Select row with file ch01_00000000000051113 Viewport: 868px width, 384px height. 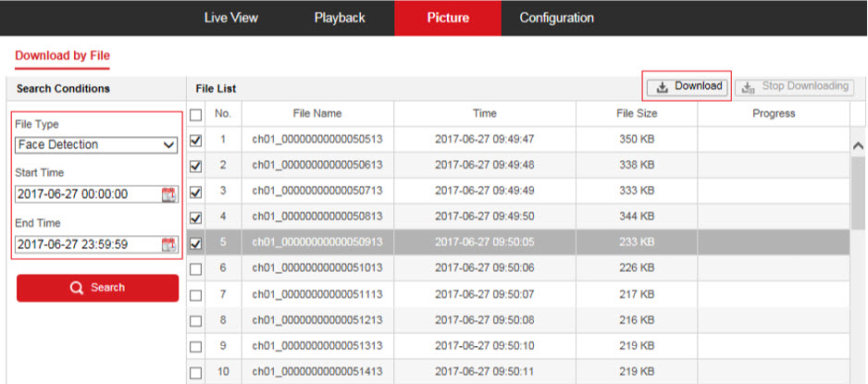pyautogui.click(x=317, y=294)
